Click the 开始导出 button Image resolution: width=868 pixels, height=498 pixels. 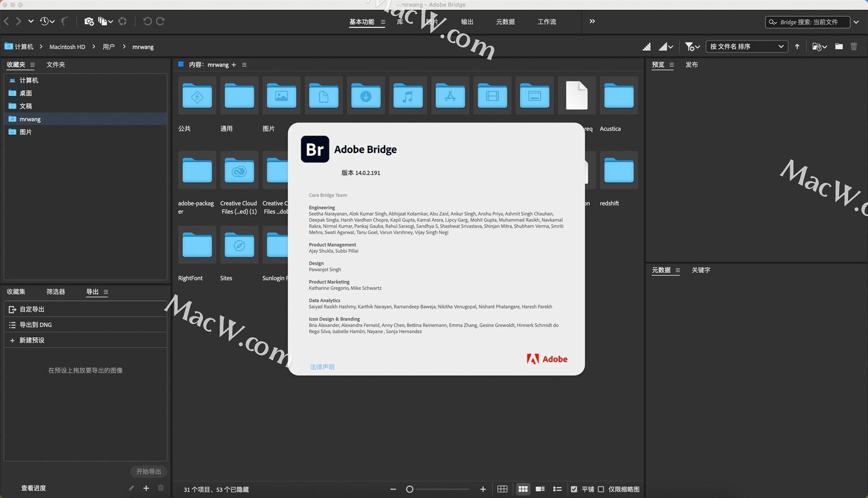pyautogui.click(x=149, y=471)
